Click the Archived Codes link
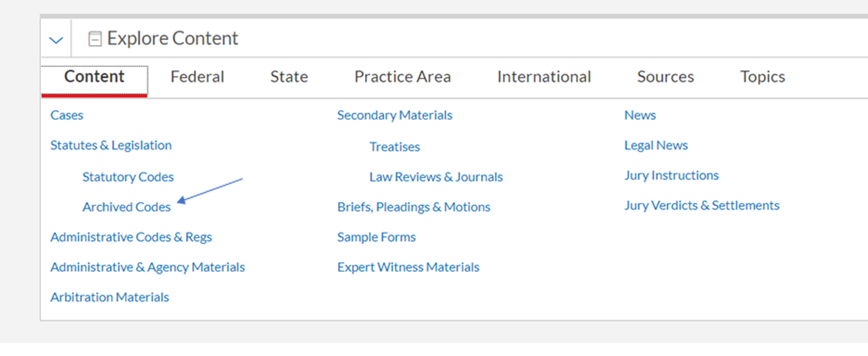This screenshot has height=356, width=868. 126,207
